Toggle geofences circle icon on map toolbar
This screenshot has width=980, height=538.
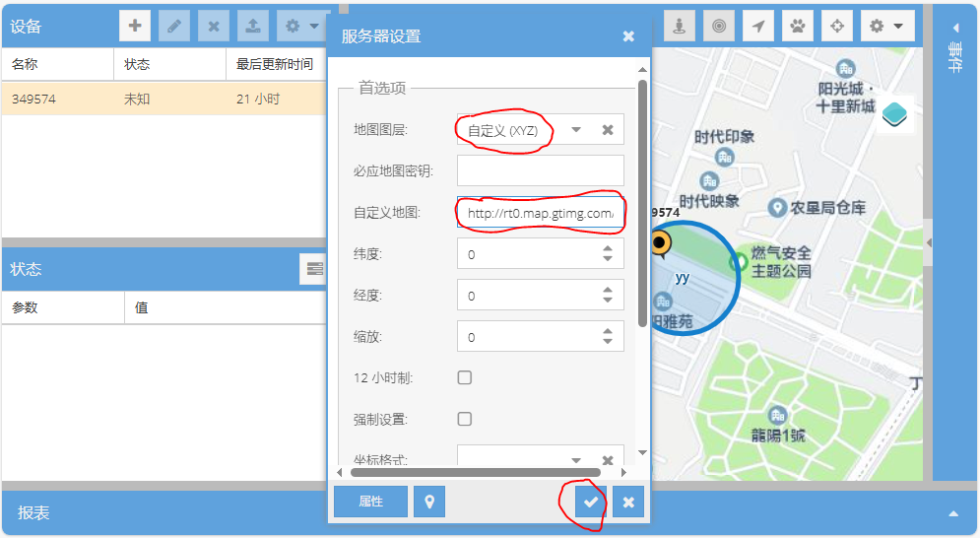click(x=719, y=27)
